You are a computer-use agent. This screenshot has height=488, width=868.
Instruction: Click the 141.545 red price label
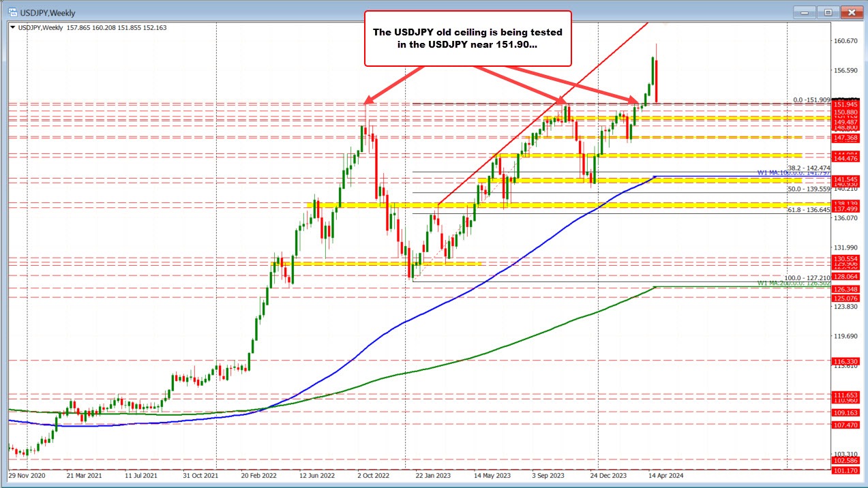pyautogui.click(x=845, y=179)
